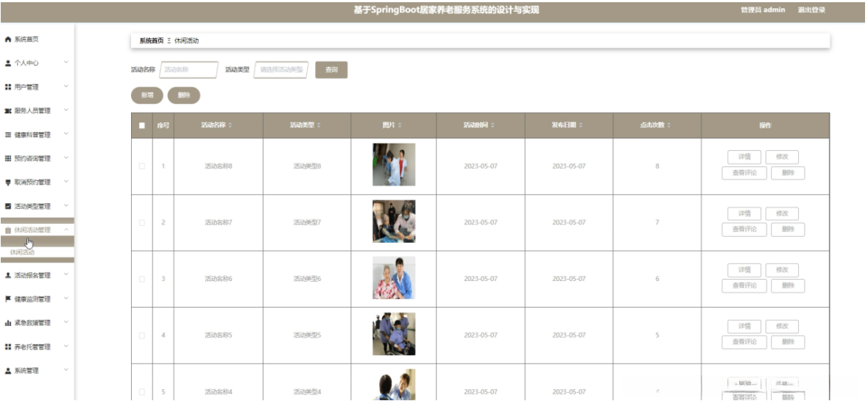Expand 活动报名管理 with its chevron
The image size is (868, 401).
66,274
